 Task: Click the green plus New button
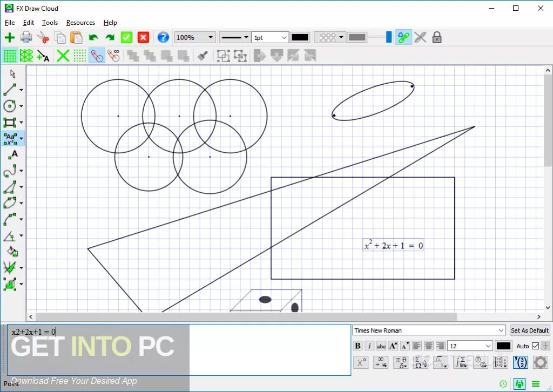[10, 37]
